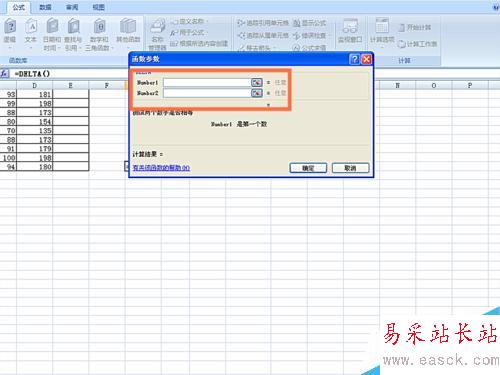The width and height of the screenshot is (500, 375).
Task: Click the dialog's question mark help button
Action: [355, 59]
